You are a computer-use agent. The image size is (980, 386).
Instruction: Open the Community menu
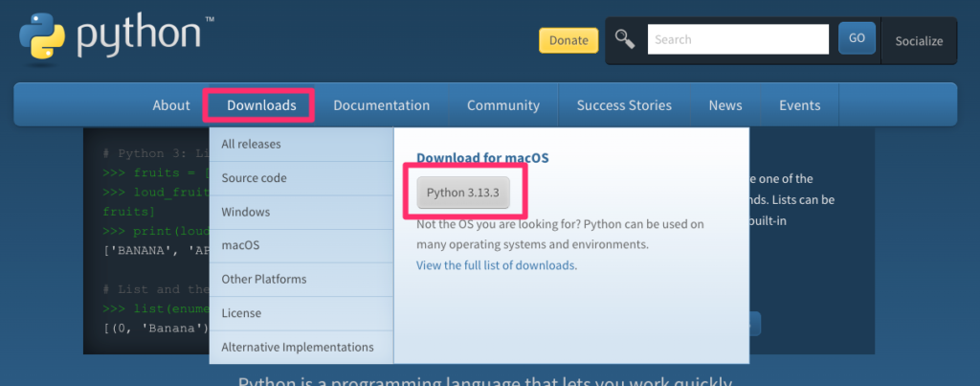coord(503,105)
